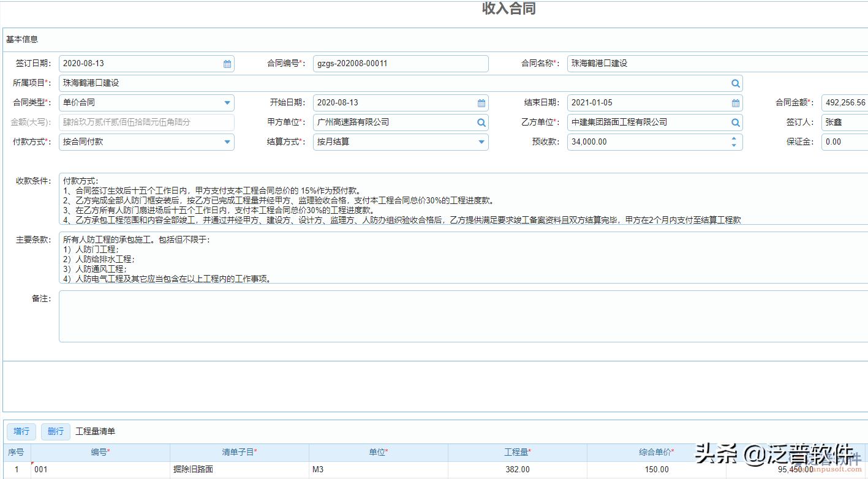Open the 所属项目 lookup magnifier
Viewport: 868px width, 479px height.
tap(734, 83)
